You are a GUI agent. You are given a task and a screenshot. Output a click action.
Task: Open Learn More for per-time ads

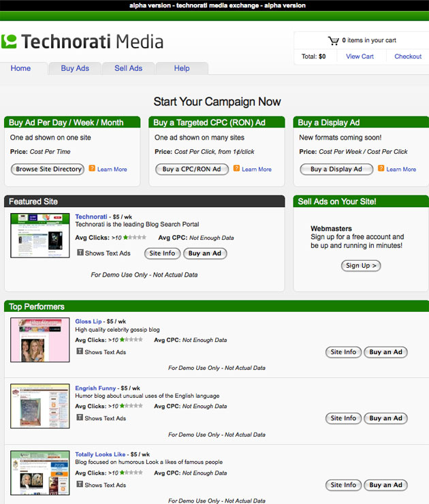click(112, 170)
